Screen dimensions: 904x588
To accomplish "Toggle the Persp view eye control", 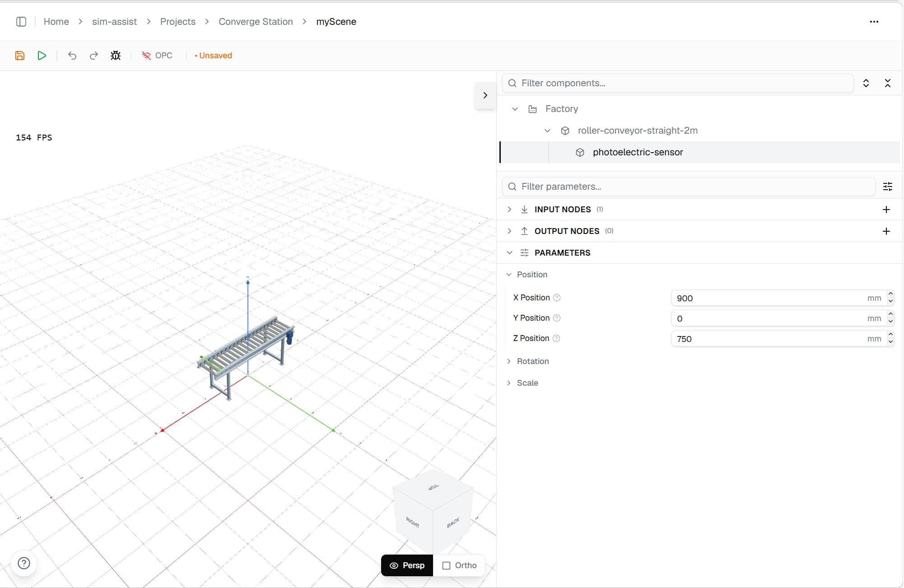I will (x=394, y=565).
